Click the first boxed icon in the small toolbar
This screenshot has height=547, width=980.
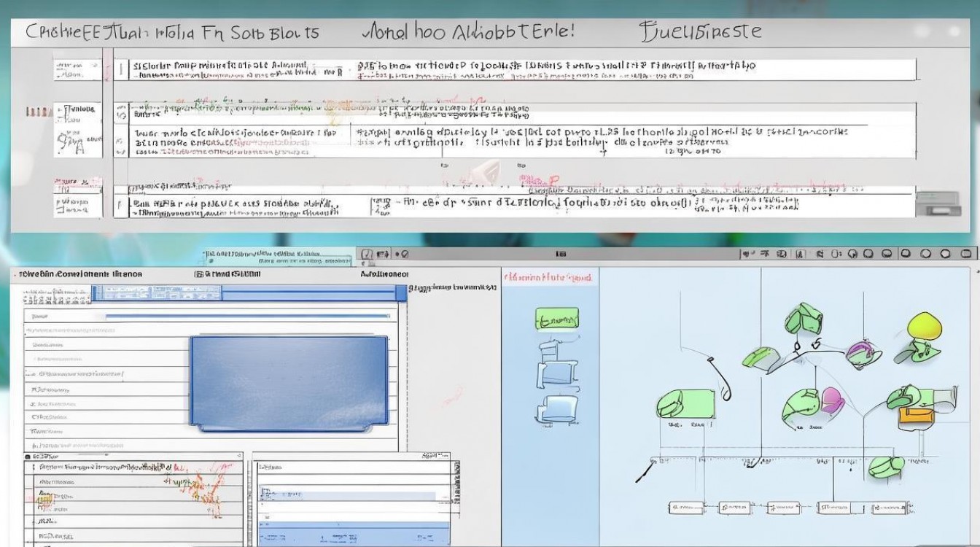367,255
